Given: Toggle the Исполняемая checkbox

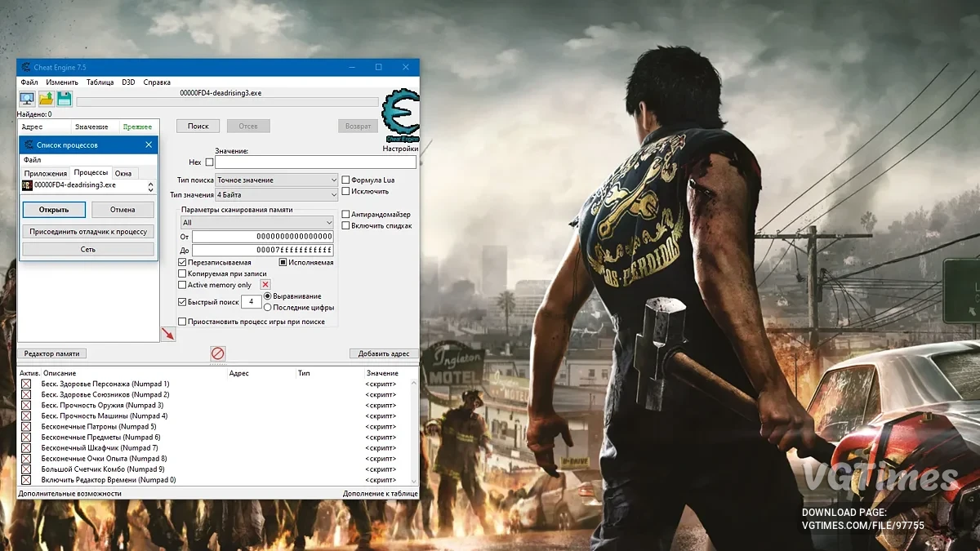Looking at the screenshot, I should 283,262.
